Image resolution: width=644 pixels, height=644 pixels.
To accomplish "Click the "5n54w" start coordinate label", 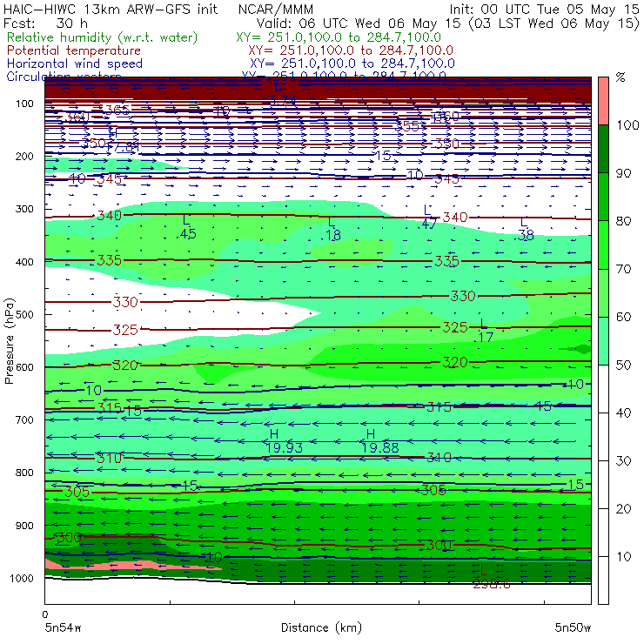I will tap(64, 627).
